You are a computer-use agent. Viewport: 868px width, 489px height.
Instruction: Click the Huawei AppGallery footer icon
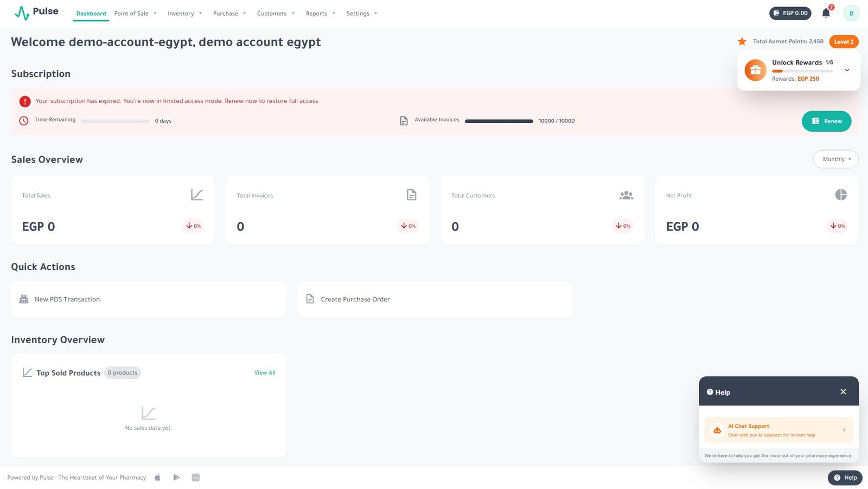196,478
